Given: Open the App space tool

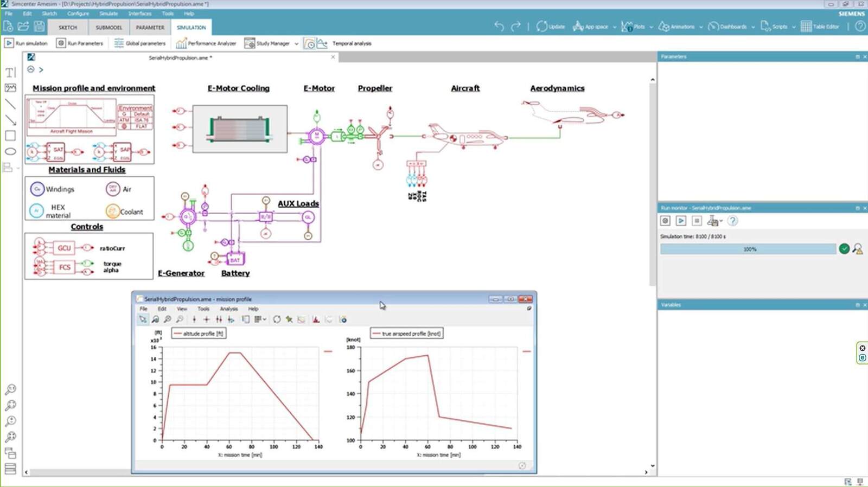Looking at the screenshot, I should (590, 26).
